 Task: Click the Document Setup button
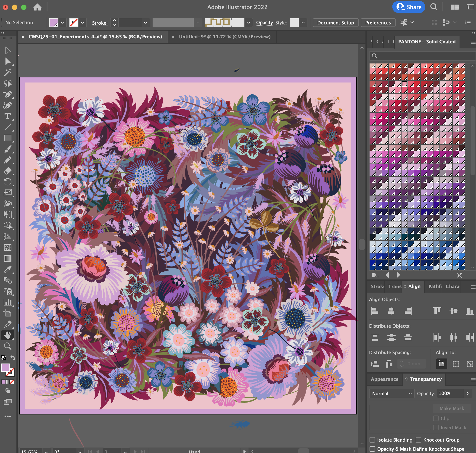click(x=335, y=23)
